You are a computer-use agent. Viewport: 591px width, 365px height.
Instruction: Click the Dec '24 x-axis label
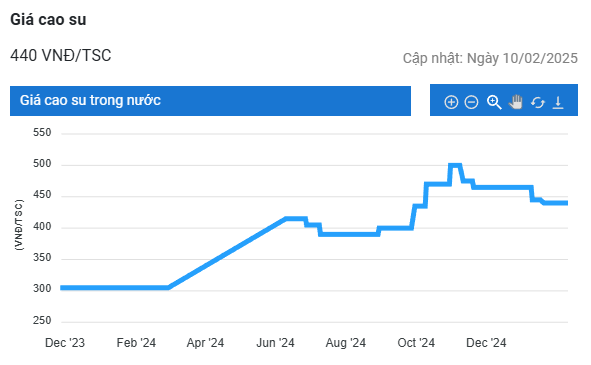tap(486, 343)
